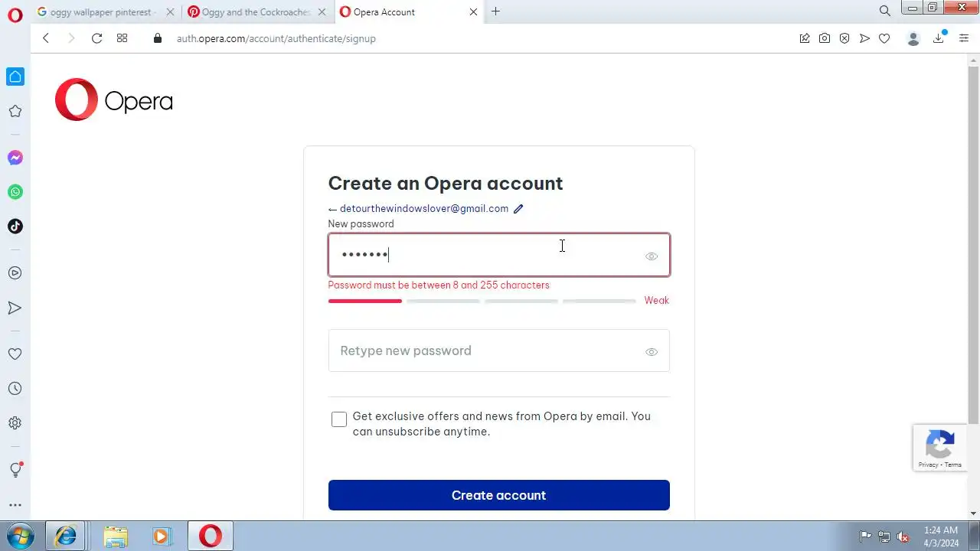980x551 pixels.
Task: Search tabs with magnifier icon
Action: [x=885, y=11]
